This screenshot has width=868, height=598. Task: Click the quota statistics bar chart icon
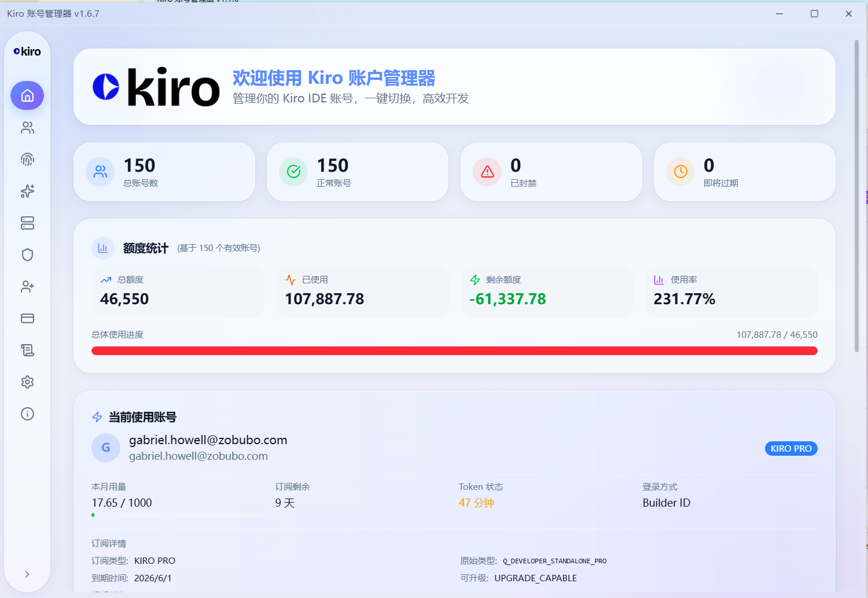(x=103, y=248)
